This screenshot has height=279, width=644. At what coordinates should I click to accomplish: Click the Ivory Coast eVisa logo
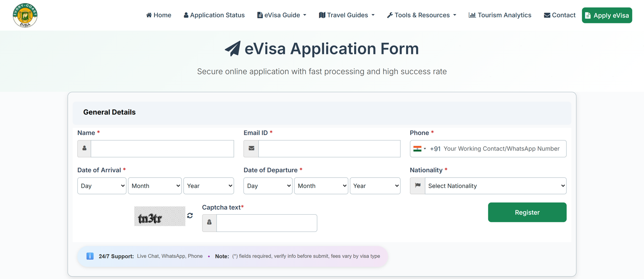pos(25,15)
